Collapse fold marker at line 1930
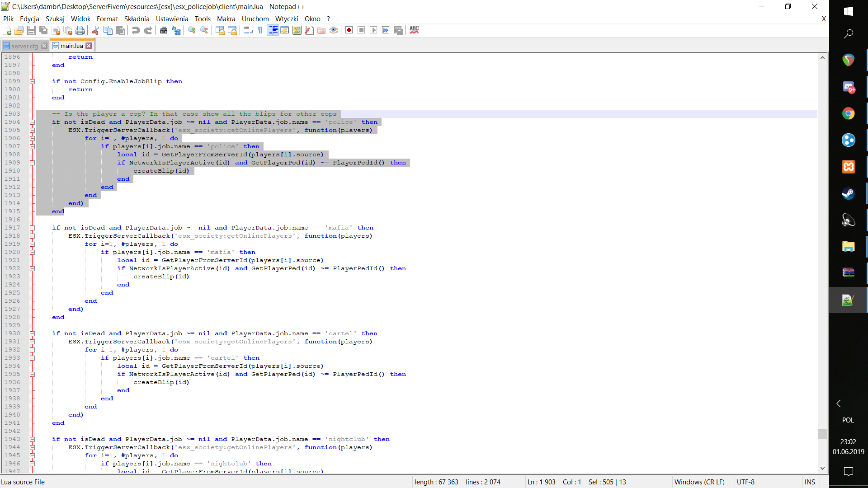Viewport: 868px width, 488px height. (32, 333)
